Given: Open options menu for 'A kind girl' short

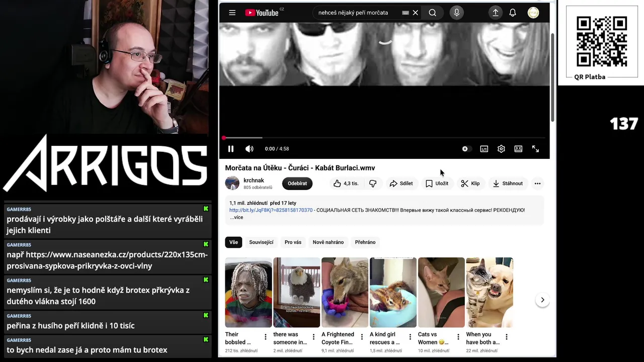Looking at the screenshot, I should [x=410, y=337].
